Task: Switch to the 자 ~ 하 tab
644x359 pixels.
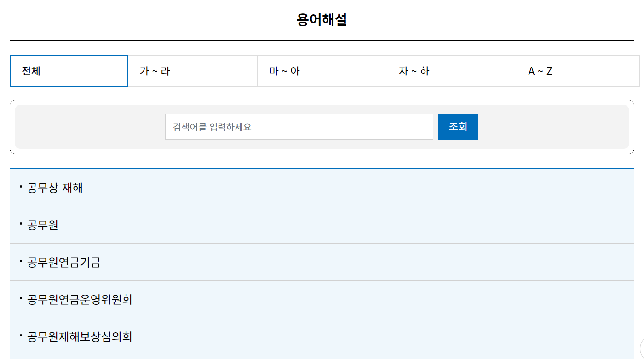Action: click(452, 71)
